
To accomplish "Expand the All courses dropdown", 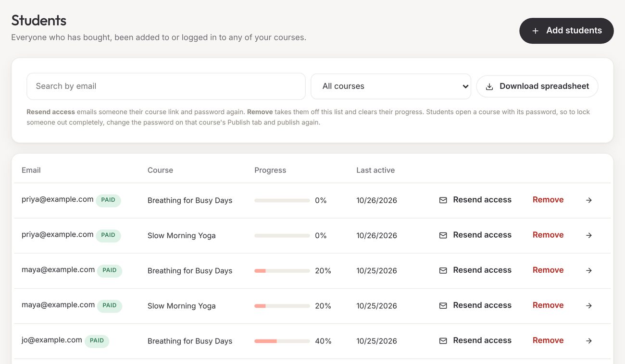I will coord(391,86).
